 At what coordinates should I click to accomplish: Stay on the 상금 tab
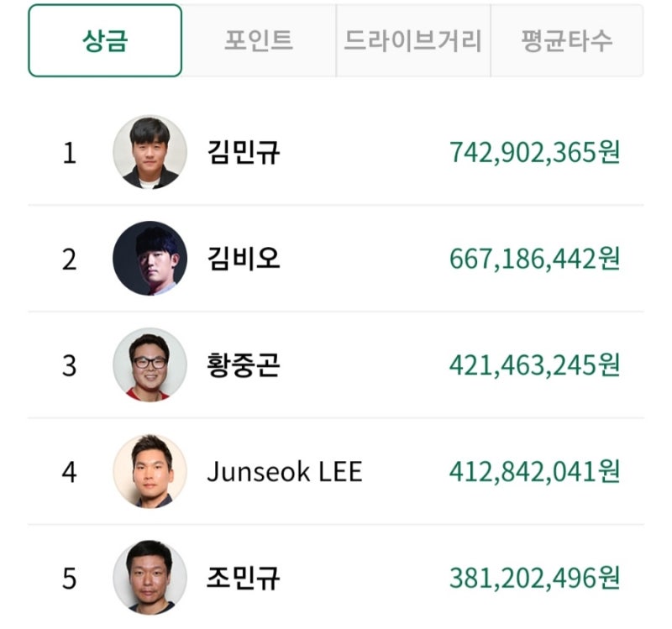(x=107, y=37)
